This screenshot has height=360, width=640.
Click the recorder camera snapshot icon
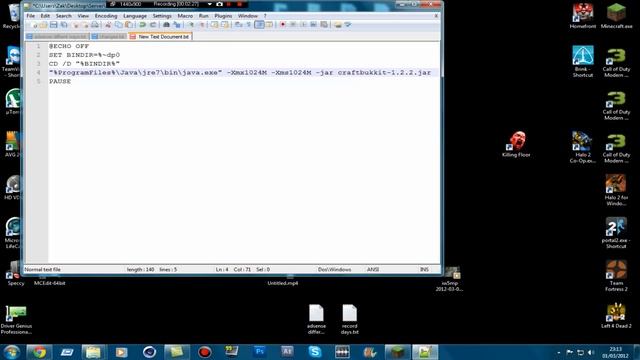[x=220, y=4]
